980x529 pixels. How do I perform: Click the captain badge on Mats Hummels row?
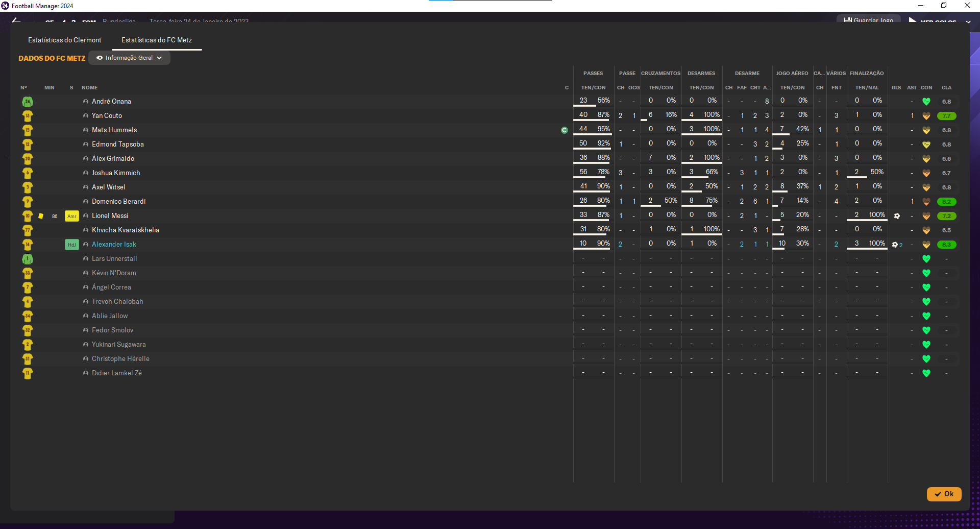click(x=564, y=130)
